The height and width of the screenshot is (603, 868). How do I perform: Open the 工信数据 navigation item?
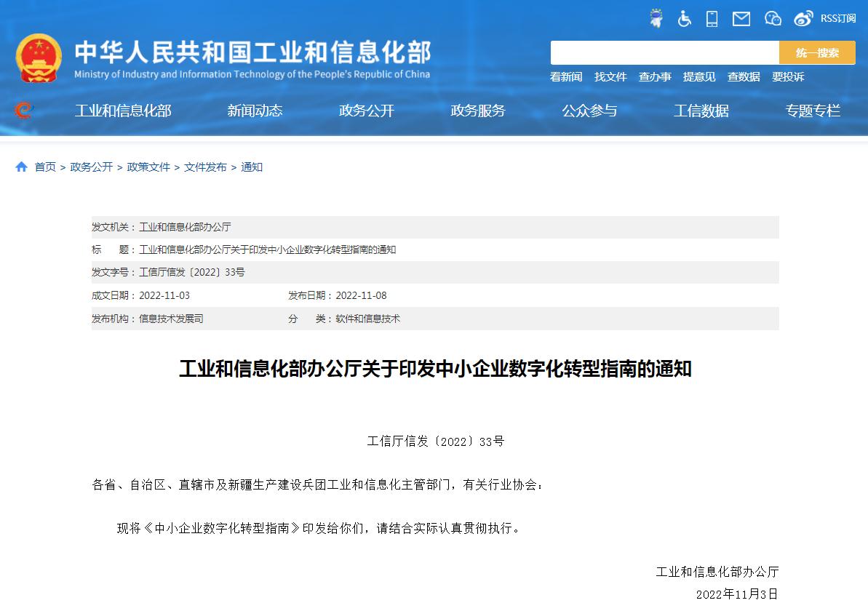point(701,111)
